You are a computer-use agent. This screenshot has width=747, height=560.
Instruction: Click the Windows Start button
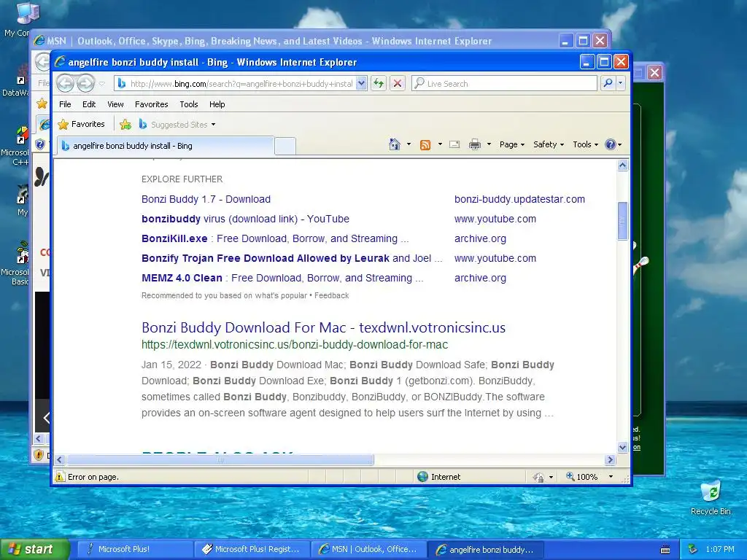(x=35, y=549)
